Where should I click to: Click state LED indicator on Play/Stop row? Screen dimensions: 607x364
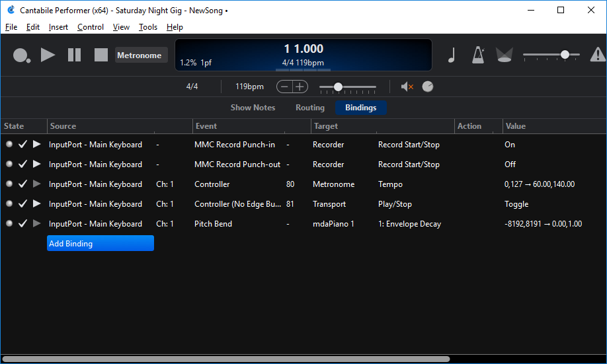pyautogui.click(x=9, y=203)
